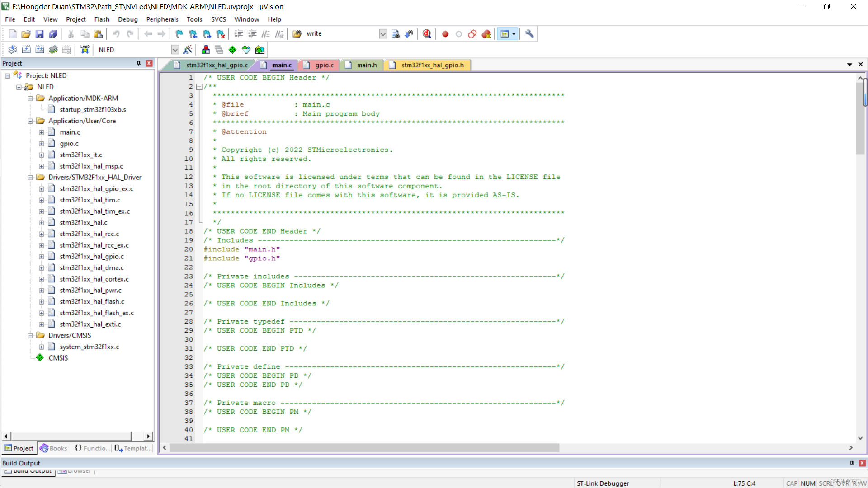The width and height of the screenshot is (868, 488).
Task: Collapse the Application/User/Core folder
Action: [x=30, y=121]
